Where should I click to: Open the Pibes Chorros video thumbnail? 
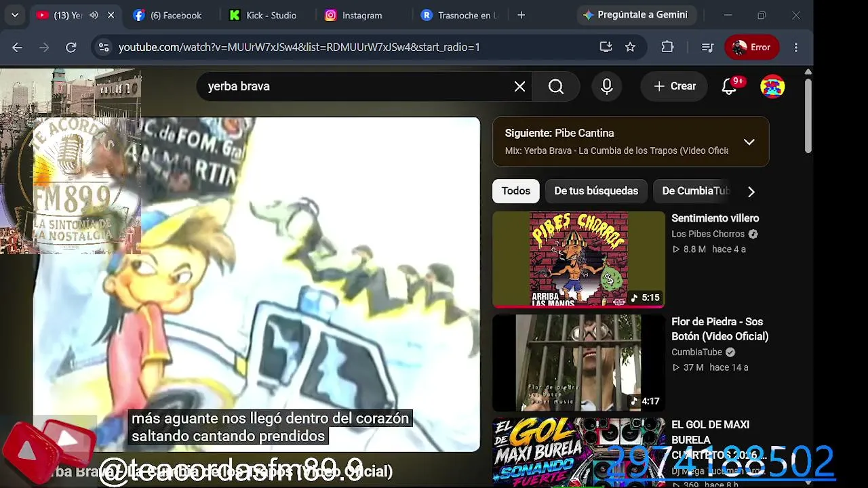578,260
